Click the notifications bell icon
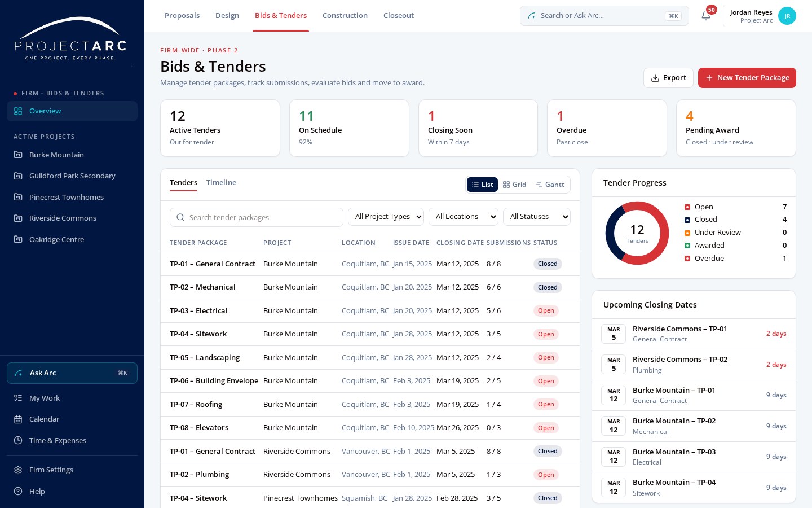This screenshot has width=812, height=508. point(706,16)
